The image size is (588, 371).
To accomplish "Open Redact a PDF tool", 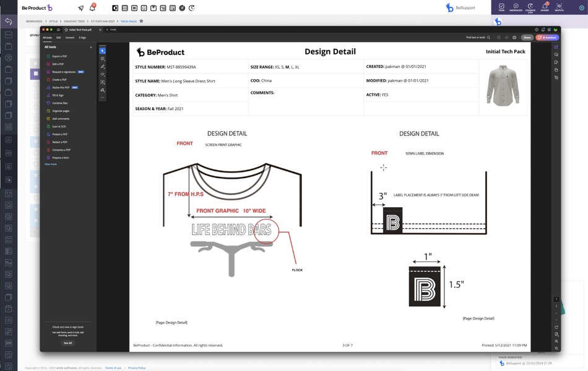I will [x=57, y=142].
